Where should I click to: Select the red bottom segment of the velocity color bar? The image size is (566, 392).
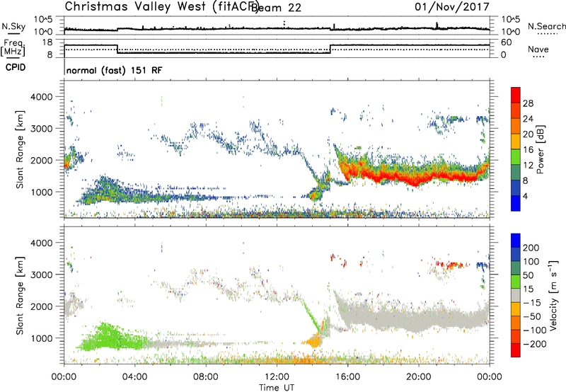pyautogui.click(x=516, y=350)
